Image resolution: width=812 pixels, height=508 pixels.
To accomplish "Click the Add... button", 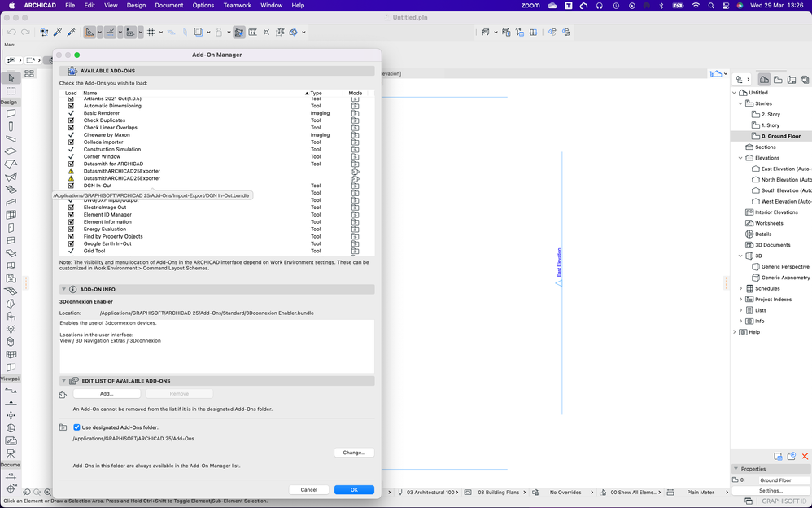I will pos(107,394).
